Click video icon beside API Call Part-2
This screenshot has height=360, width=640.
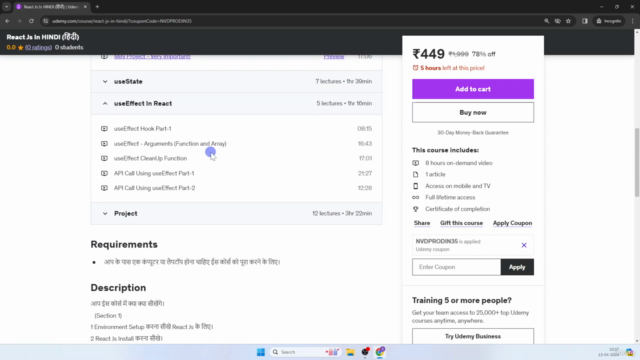point(104,188)
